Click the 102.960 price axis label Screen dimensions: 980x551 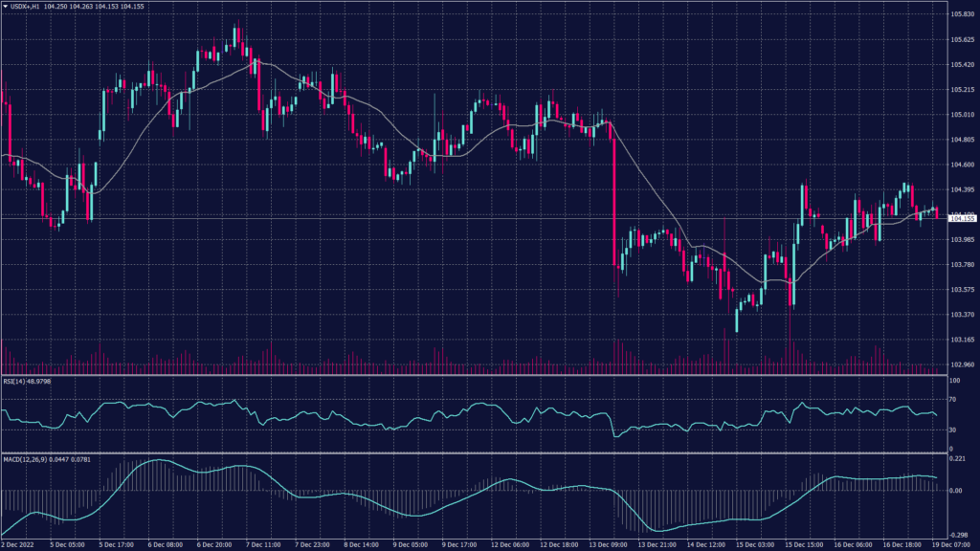pyautogui.click(x=962, y=364)
